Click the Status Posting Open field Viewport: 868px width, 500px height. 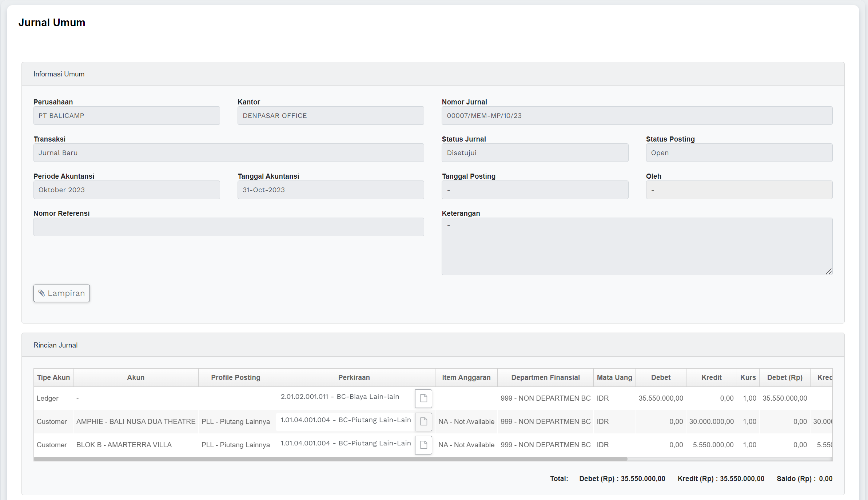[739, 153]
